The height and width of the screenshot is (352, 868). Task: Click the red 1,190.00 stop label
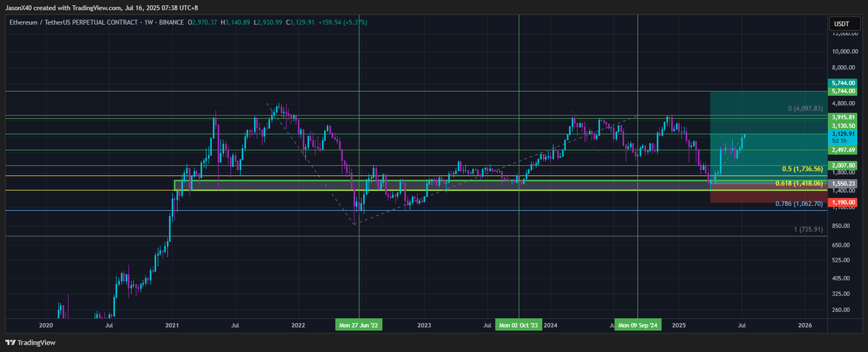(843, 203)
